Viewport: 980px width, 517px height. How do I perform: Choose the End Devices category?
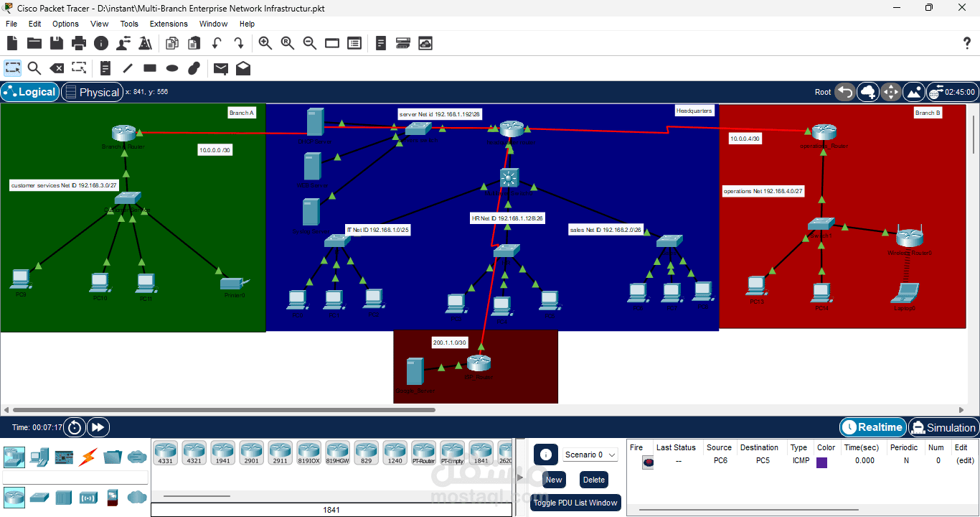(39, 457)
